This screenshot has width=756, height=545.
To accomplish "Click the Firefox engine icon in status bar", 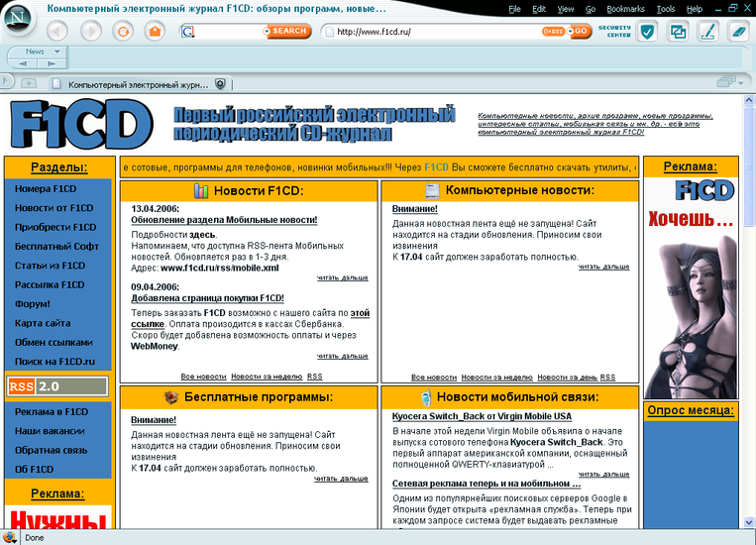I will 10,537.
